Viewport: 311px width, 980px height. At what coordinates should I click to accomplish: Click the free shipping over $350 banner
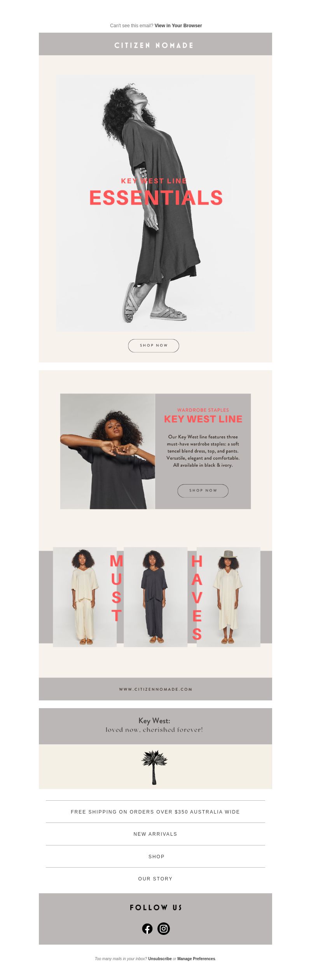155,812
